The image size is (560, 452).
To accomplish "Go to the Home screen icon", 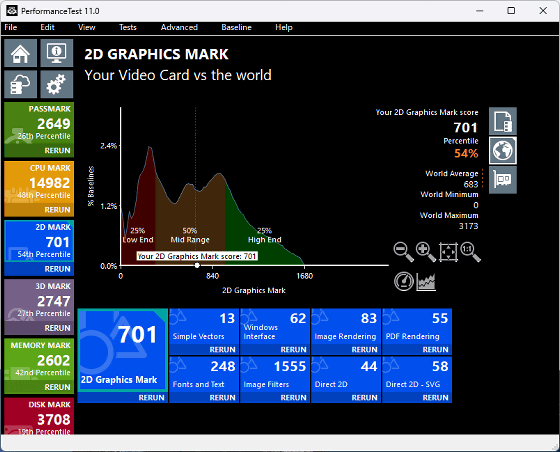I will pyautogui.click(x=20, y=53).
